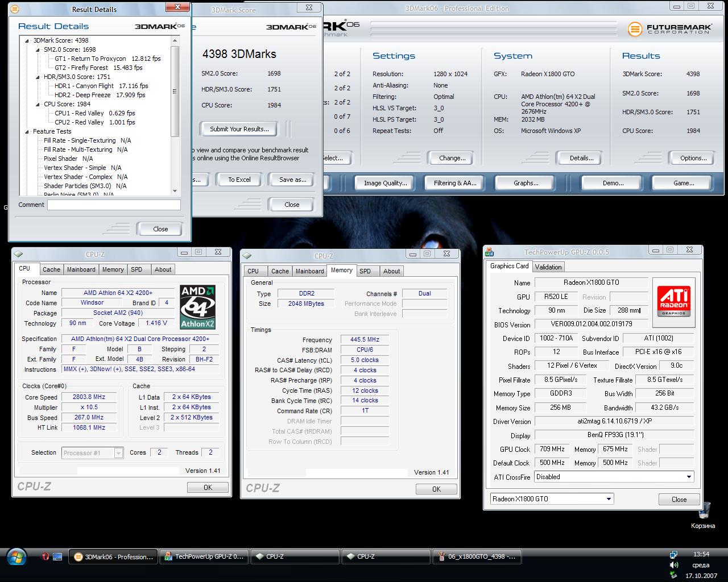Viewport: 728px width, 582px height.
Task: Open Image Quality... in 3DMark06
Action: pos(386,183)
